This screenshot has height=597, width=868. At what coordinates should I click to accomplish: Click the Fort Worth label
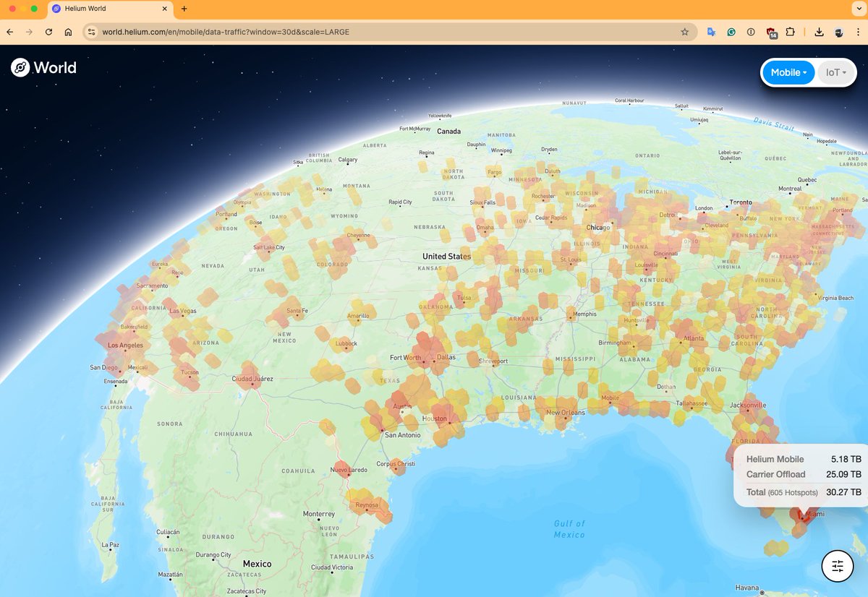point(405,357)
